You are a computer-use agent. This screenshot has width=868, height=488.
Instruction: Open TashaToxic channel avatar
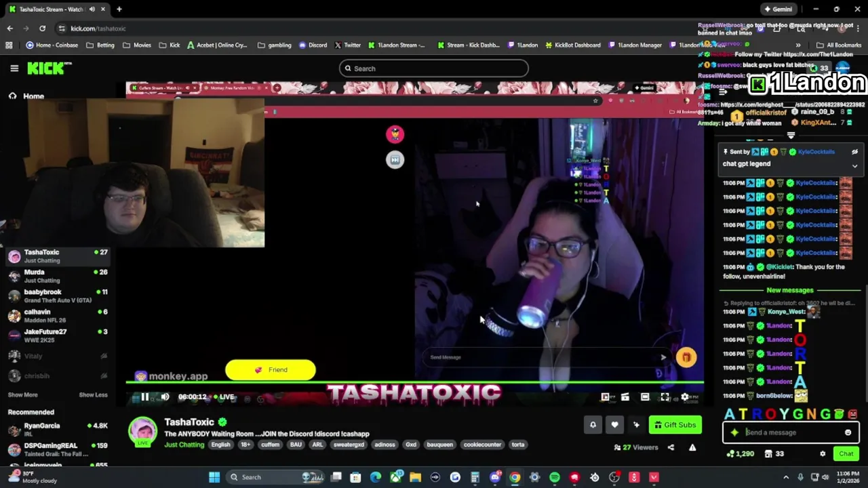point(143,432)
